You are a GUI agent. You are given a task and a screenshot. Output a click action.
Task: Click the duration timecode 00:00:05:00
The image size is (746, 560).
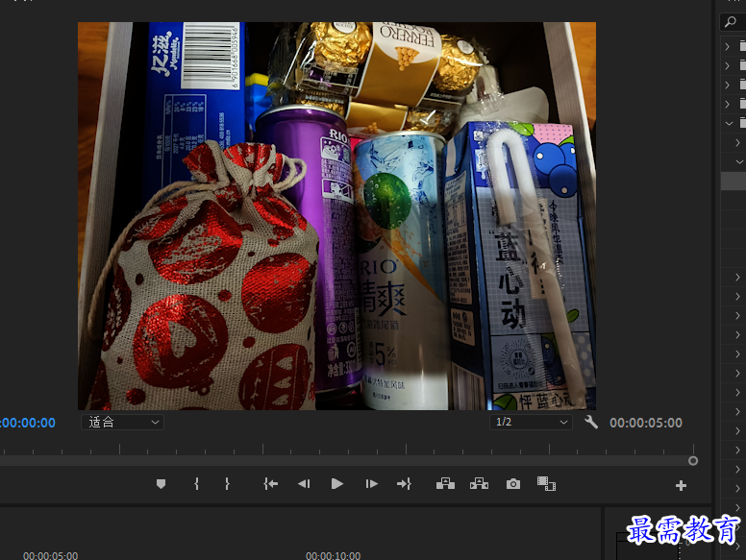coord(646,423)
